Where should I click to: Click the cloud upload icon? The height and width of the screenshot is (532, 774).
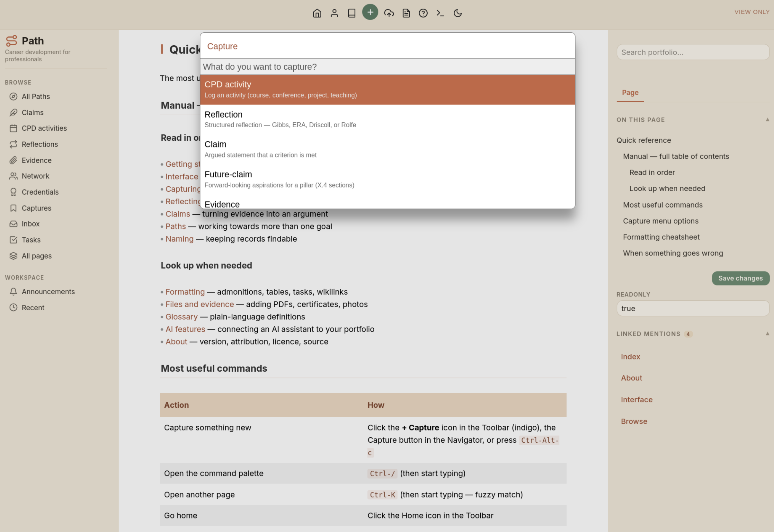(x=389, y=13)
